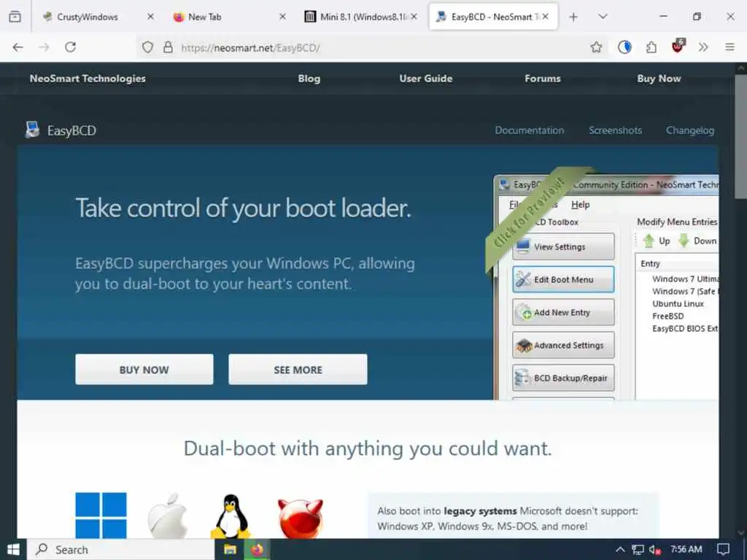747x560 pixels.
Task: Click the Windows logo under Dual-boot heading
Action: pos(101,516)
